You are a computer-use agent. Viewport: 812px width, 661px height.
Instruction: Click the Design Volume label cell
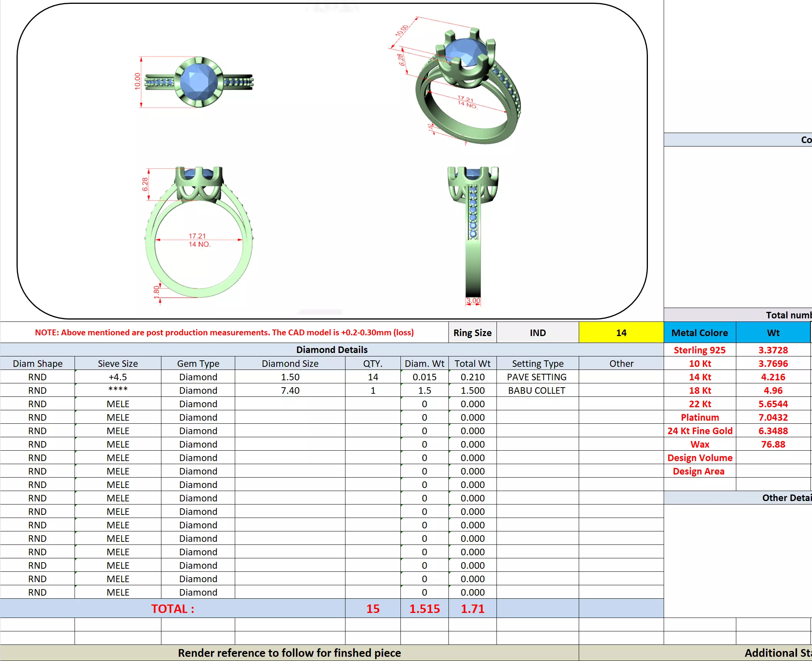coord(699,458)
